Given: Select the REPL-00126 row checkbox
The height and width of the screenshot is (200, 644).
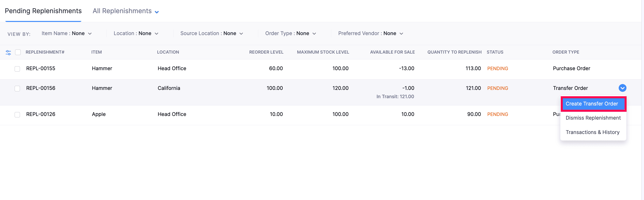Looking at the screenshot, I should pos(17,114).
